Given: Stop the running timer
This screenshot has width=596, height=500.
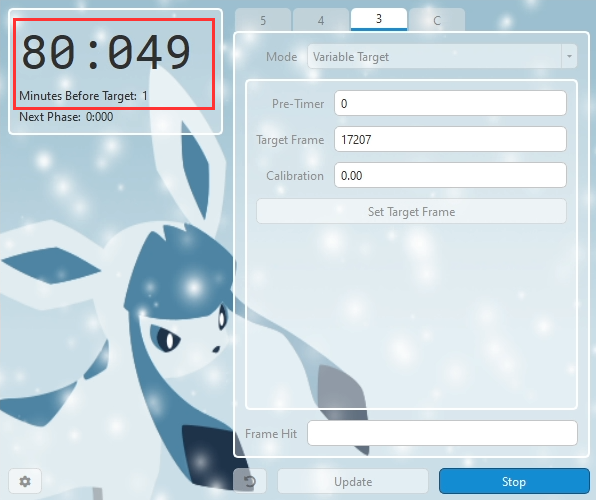Looking at the screenshot, I should (x=514, y=481).
